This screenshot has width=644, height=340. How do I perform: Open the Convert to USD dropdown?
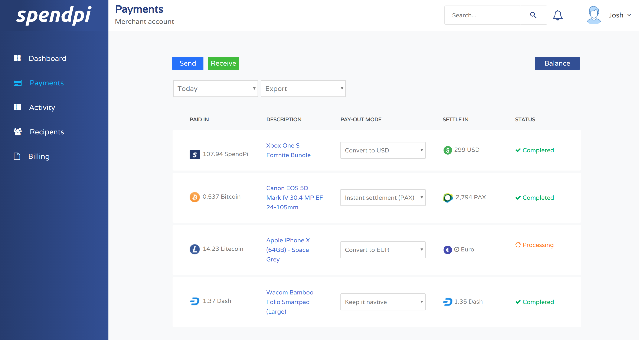383,150
